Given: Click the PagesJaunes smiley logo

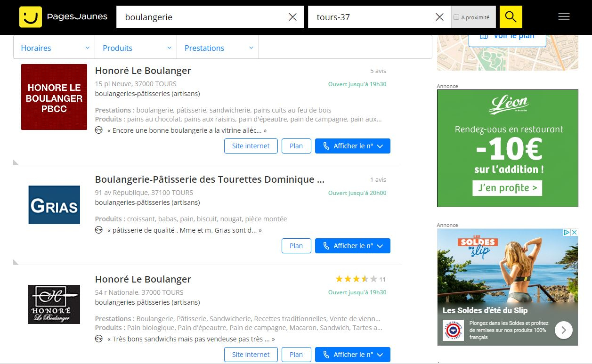Looking at the screenshot, I should point(31,17).
